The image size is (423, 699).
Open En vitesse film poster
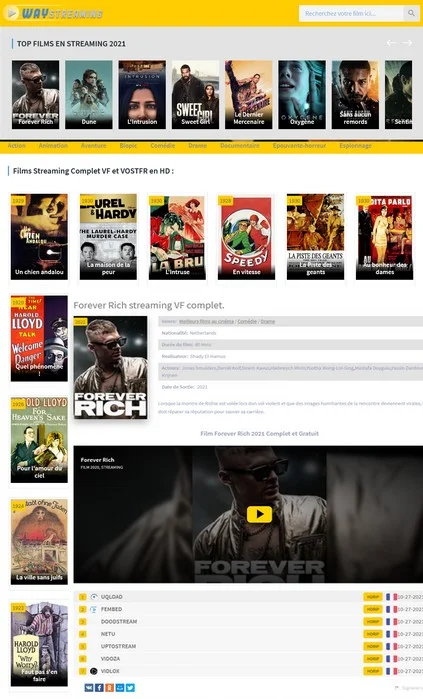[x=246, y=237]
